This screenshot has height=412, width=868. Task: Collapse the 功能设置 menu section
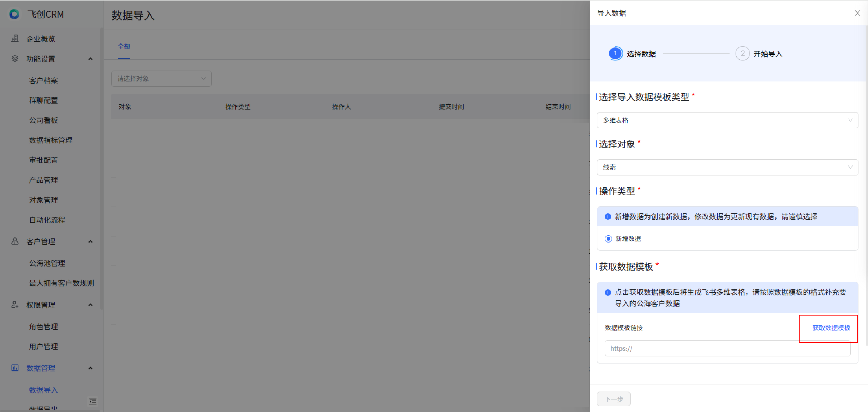tap(90, 59)
